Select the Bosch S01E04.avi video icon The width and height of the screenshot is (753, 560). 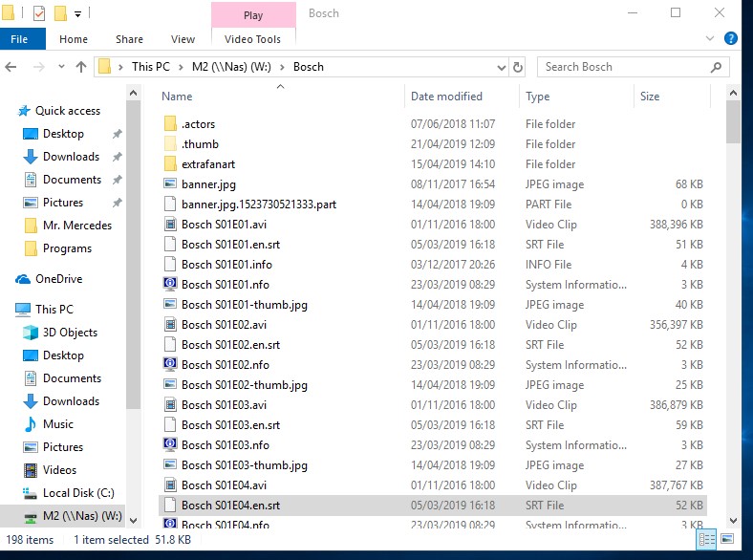170,485
